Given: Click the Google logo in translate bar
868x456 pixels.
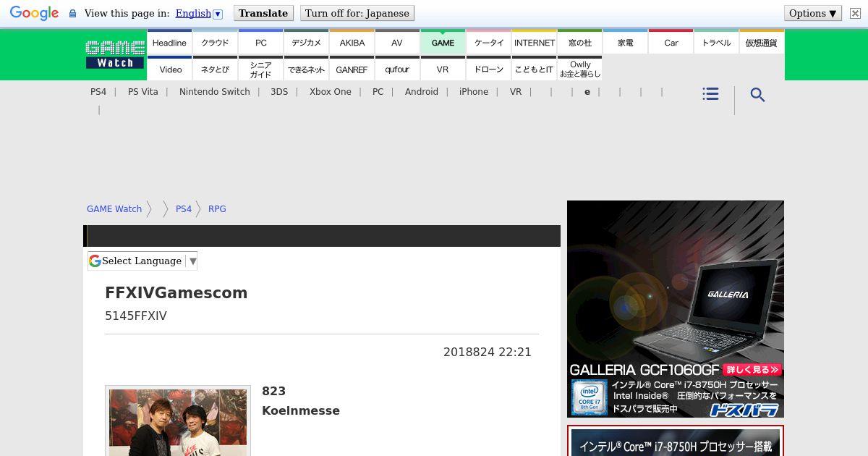Looking at the screenshot, I should point(34,13).
